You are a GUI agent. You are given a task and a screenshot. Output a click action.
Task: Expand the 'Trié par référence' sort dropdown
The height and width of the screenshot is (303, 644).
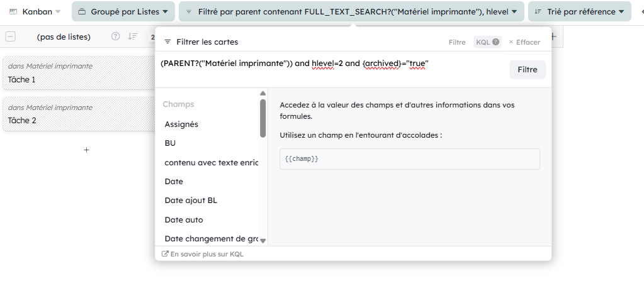pos(579,11)
